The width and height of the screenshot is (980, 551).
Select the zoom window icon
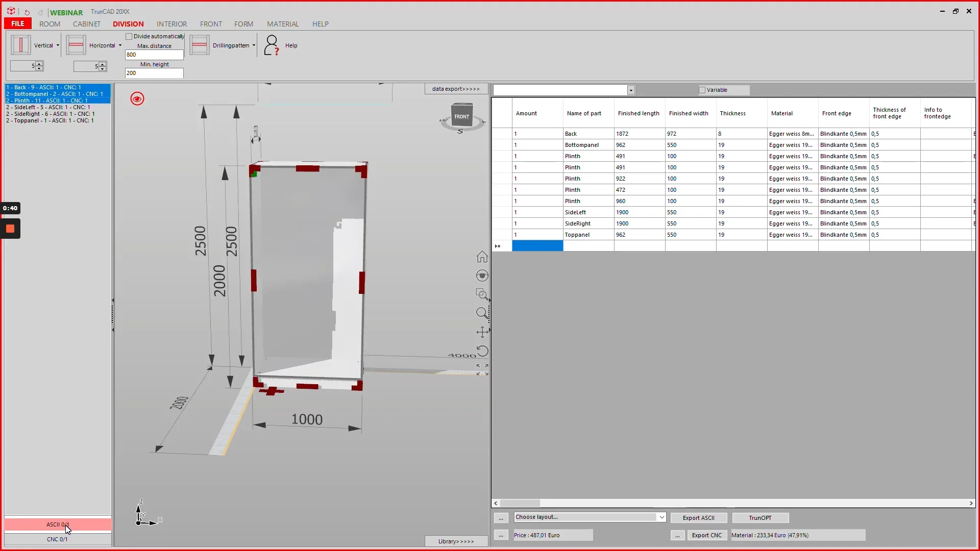tap(482, 294)
